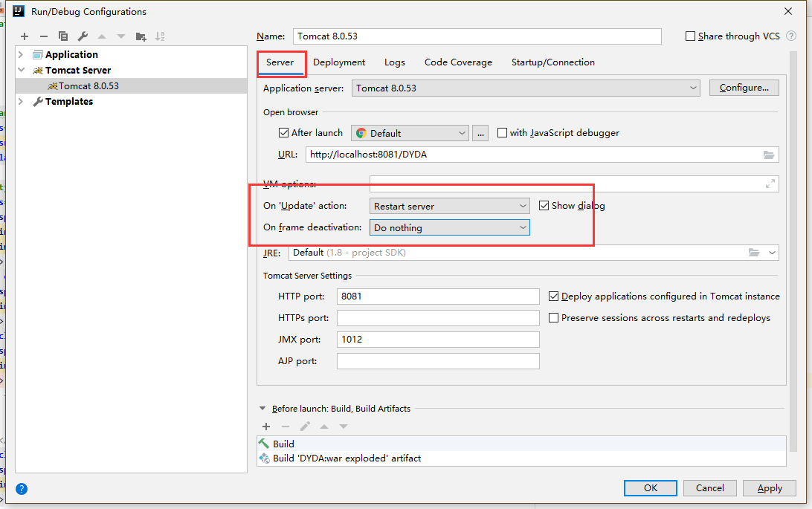The height and width of the screenshot is (509, 812).
Task: Click the JMX port field
Action: [x=438, y=340]
